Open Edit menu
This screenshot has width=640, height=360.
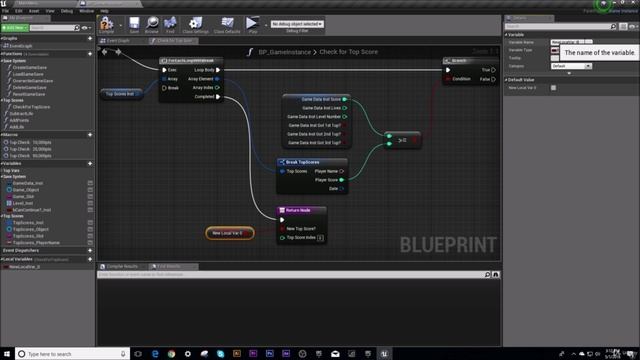19,11
